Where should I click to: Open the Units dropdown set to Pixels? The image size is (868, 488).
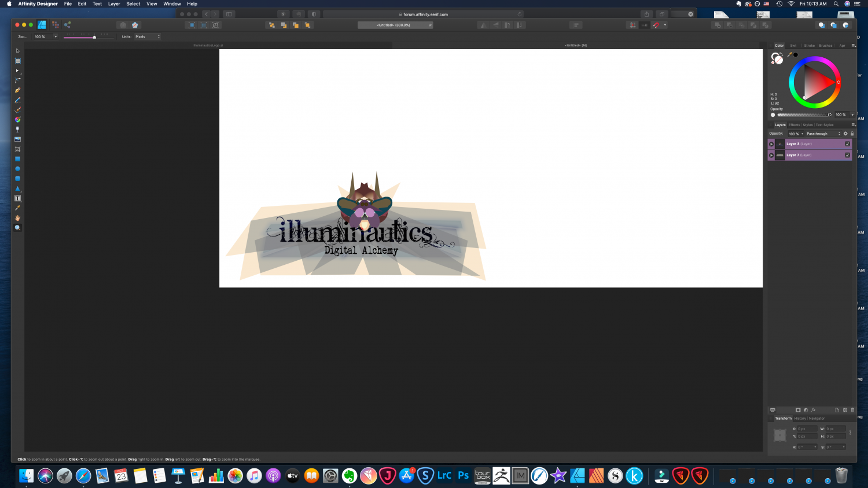pyautogui.click(x=148, y=36)
